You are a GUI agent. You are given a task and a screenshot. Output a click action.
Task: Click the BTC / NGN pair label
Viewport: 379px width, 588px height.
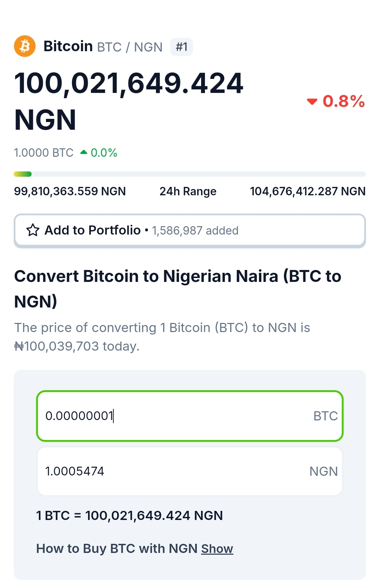coord(130,47)
